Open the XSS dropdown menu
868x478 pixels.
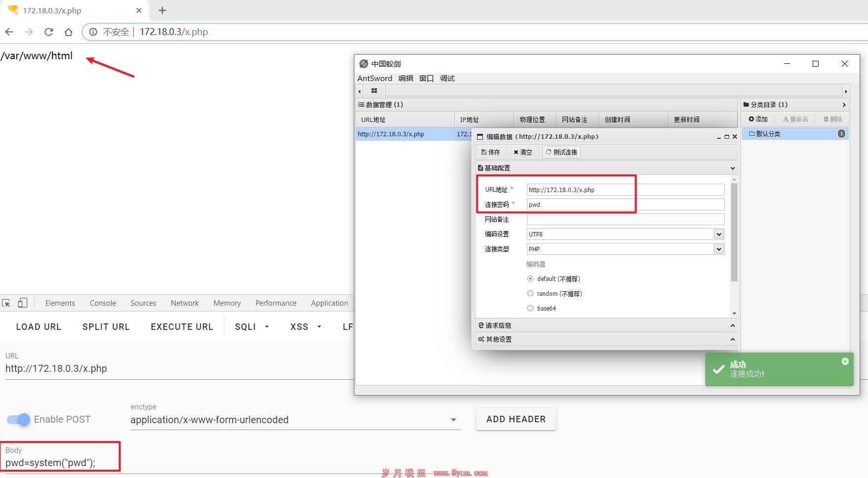(x=305, y=327)
